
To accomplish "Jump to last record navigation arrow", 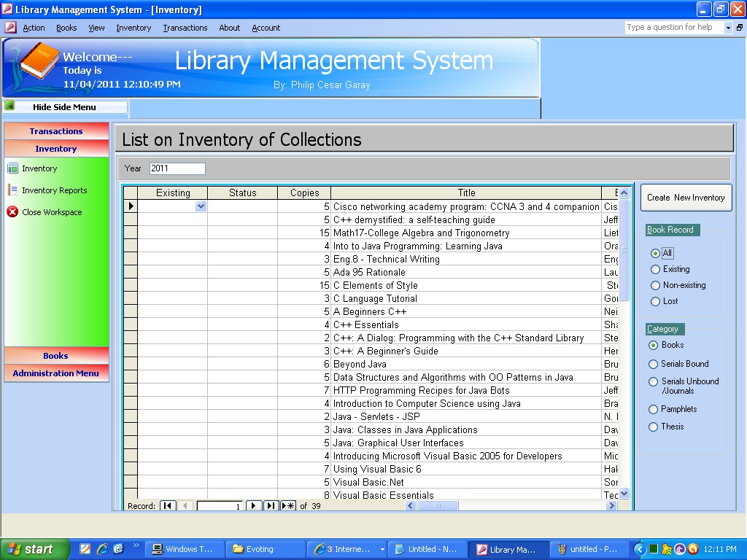I will tap(271, 505).
